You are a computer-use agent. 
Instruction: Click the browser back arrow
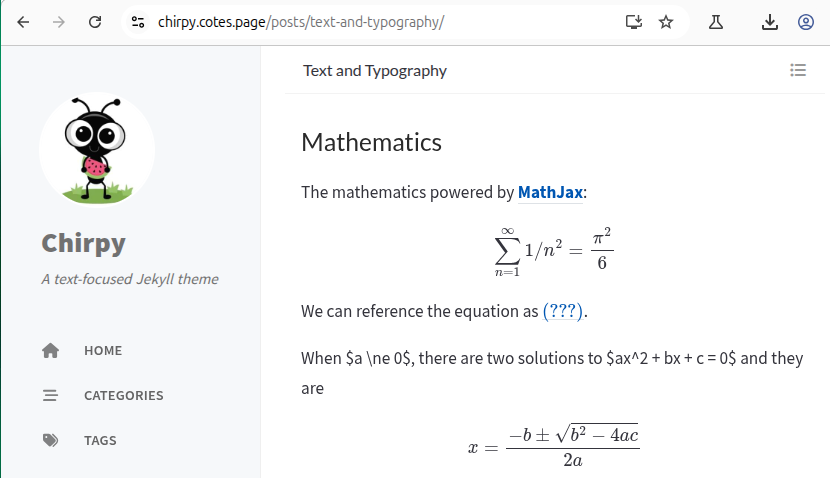[23, 22]
